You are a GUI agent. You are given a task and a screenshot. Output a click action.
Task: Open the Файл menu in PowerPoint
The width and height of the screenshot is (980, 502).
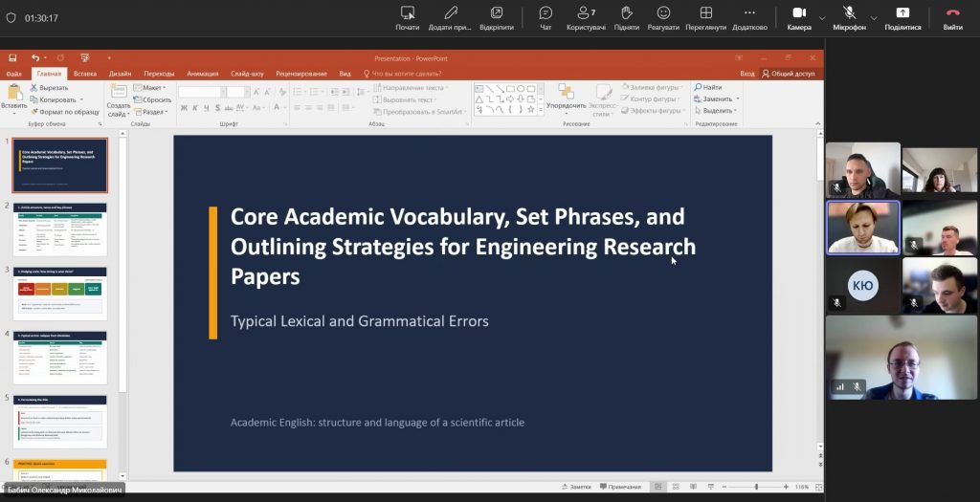[x=13, y=74]
